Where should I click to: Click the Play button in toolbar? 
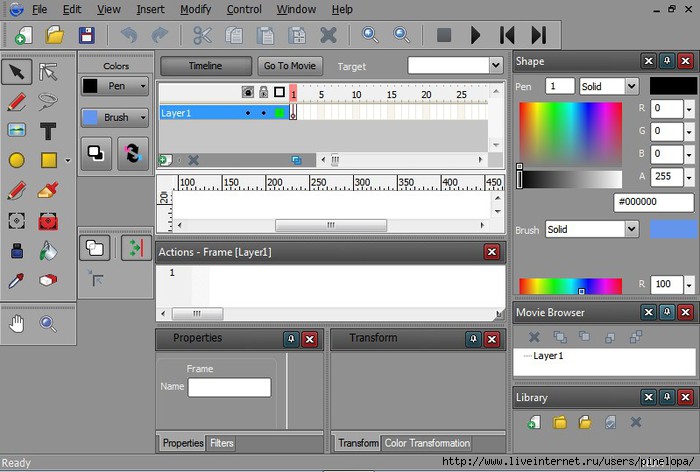[475, 35]
